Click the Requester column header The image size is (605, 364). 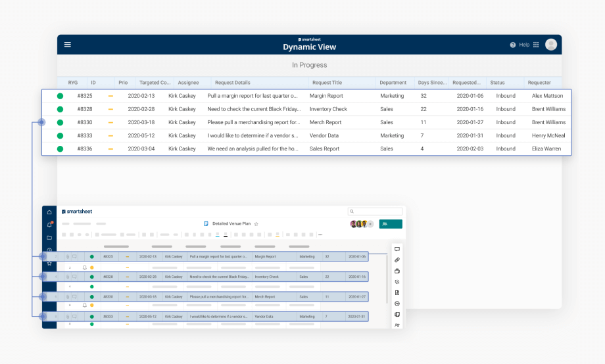(x=539, y=83)
